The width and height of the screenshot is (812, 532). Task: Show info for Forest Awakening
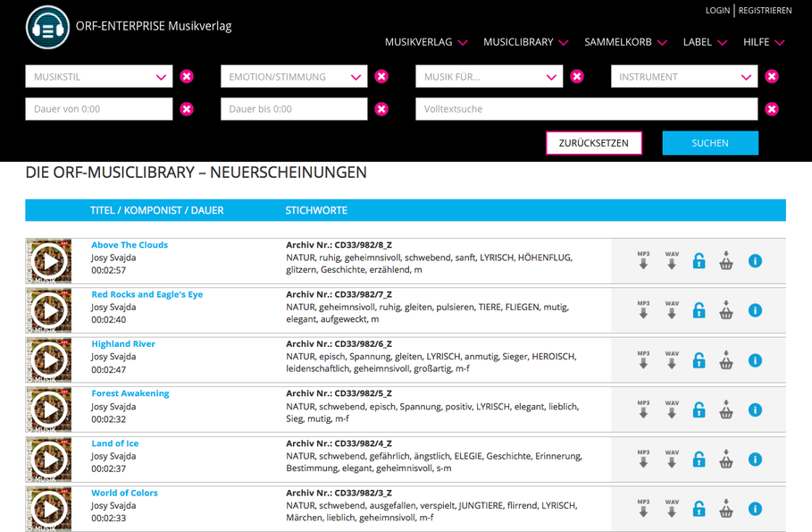tap(755, 410)
